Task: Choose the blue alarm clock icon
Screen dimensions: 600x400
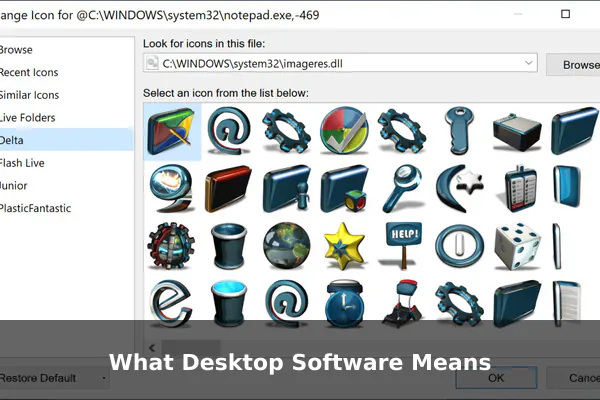Action: [x=344, y=304]
